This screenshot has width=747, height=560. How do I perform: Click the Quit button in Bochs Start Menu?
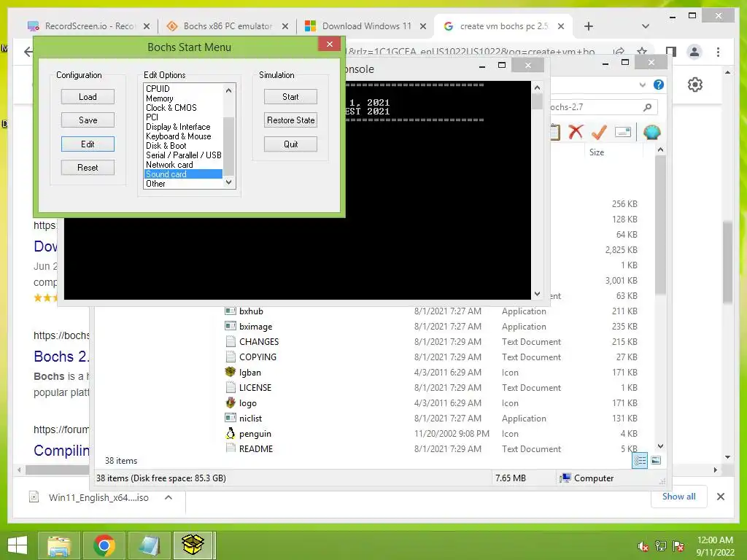(290, 144)
